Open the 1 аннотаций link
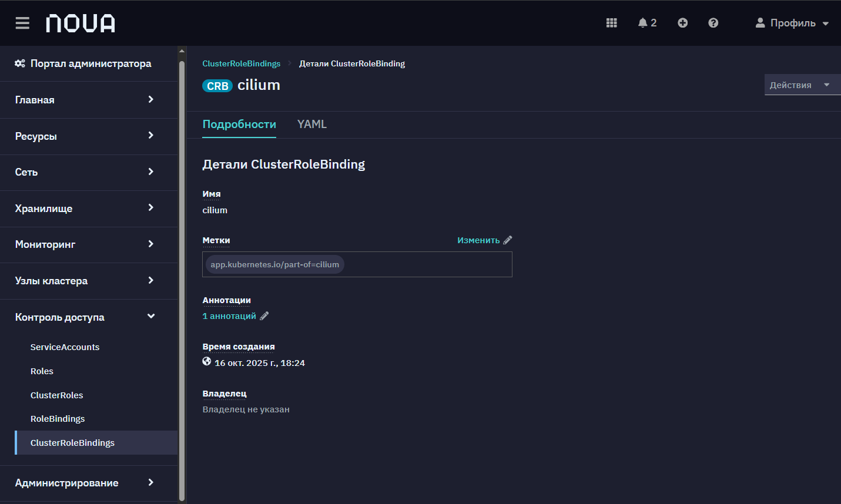The height and width of the screenshot is (504, 841). (x=229, y=316)
